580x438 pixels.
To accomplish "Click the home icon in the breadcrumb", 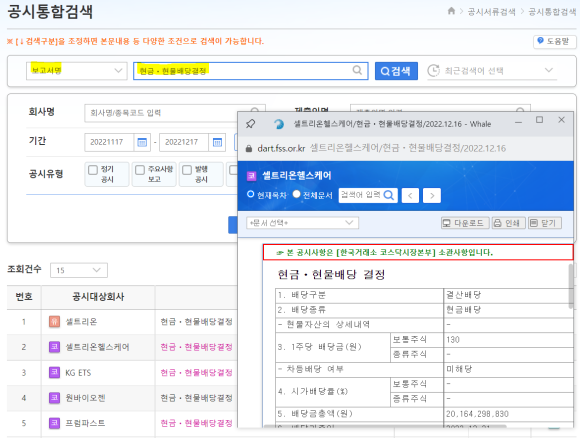I will tap(451, 11).
